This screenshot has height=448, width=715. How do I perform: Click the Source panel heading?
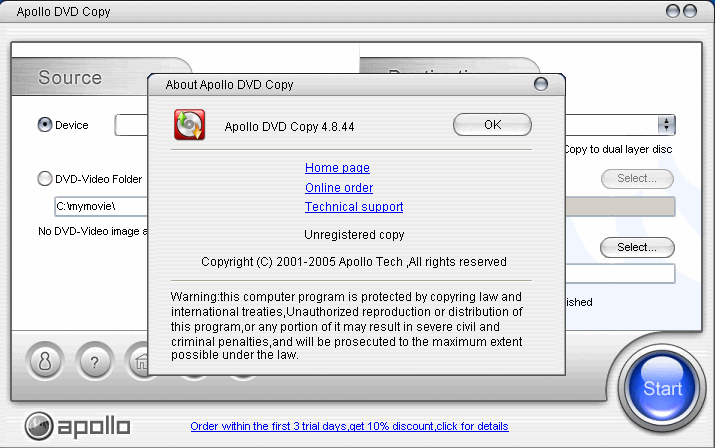70,78
